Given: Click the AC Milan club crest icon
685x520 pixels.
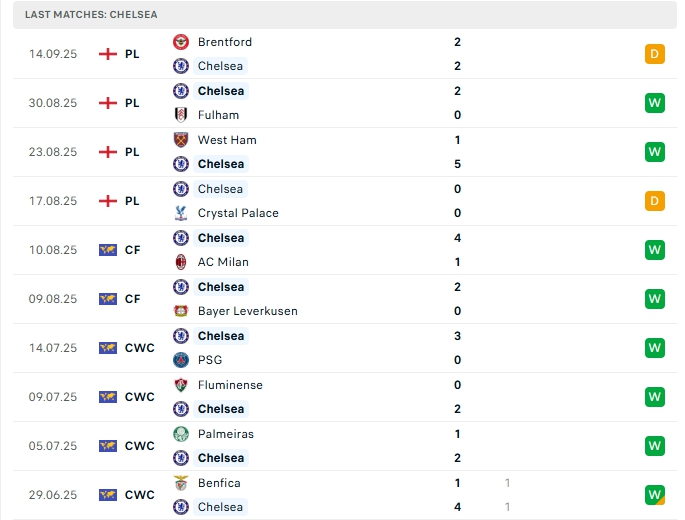Looking at the screenshot, I should coord(181,262).
